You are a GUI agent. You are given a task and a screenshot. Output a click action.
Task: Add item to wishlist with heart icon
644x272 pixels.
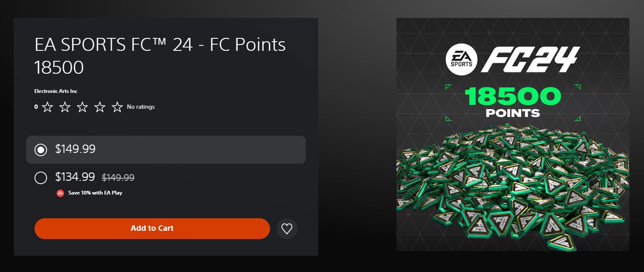(x=287, y=229)
